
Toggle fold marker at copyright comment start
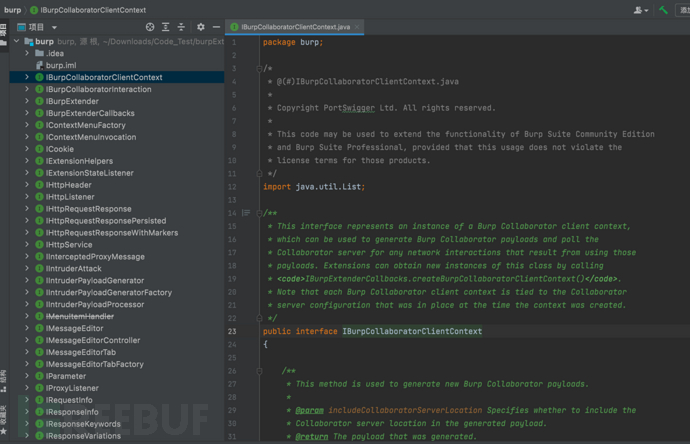click(258, 68)
